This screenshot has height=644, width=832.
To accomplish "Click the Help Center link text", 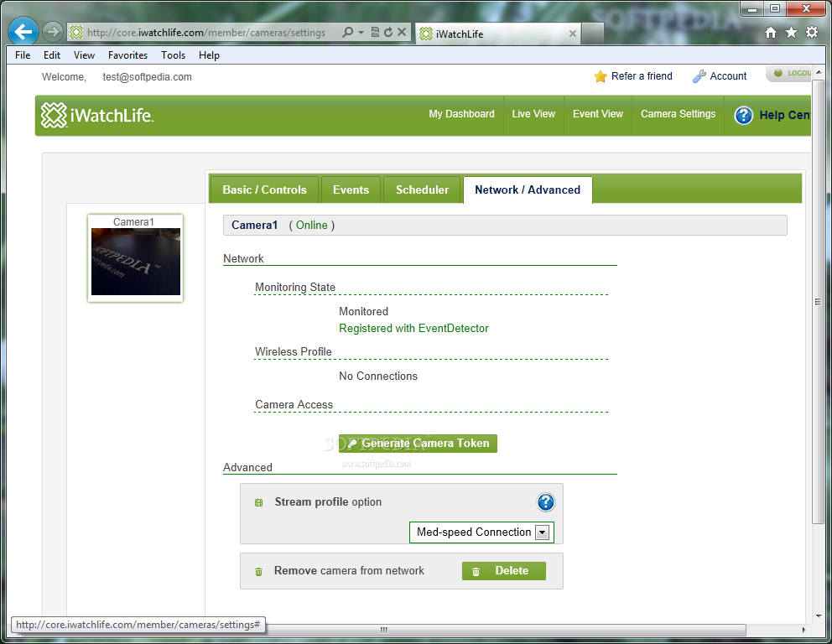I will tap(785, 115).
